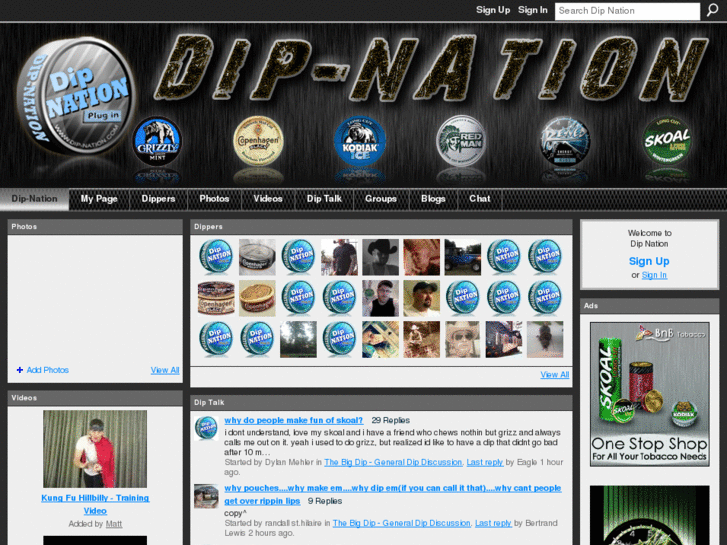
Task: Click the Ads panel header
Action: click(x=650, y=306)
